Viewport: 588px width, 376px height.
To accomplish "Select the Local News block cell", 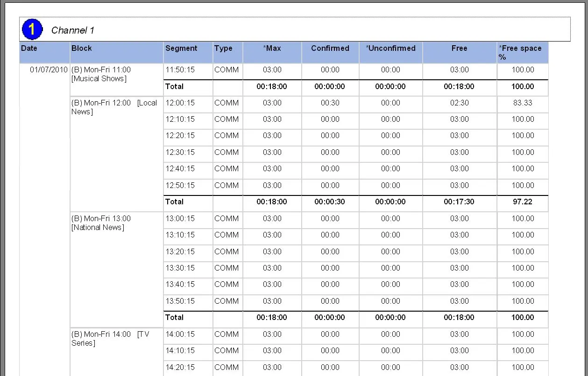I will pyautogui.click(x=114, y=107).
